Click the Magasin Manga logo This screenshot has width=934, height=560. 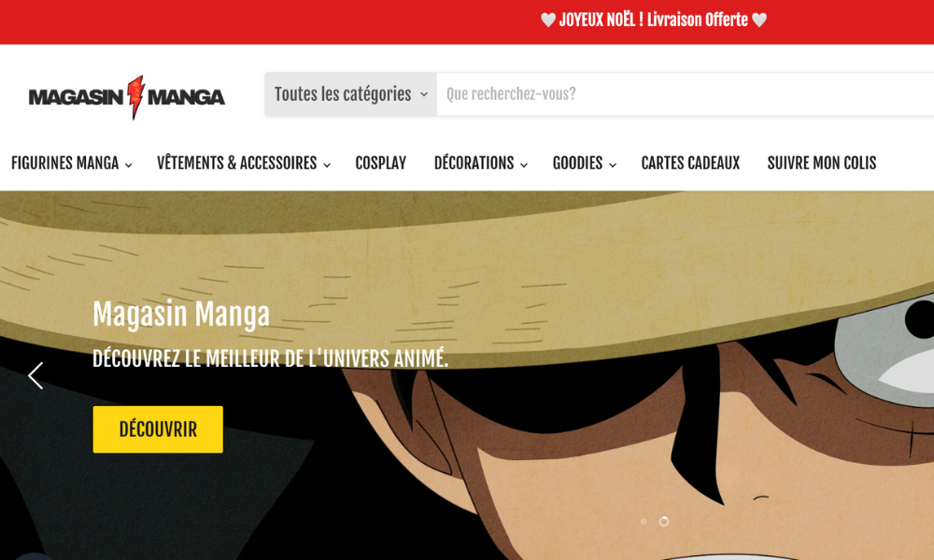tap(126, 96)
